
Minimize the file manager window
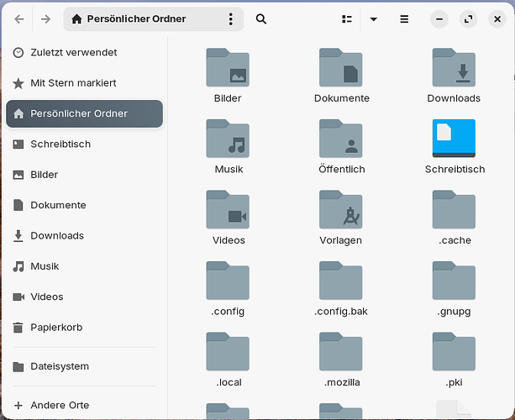[x=439, y=19]
